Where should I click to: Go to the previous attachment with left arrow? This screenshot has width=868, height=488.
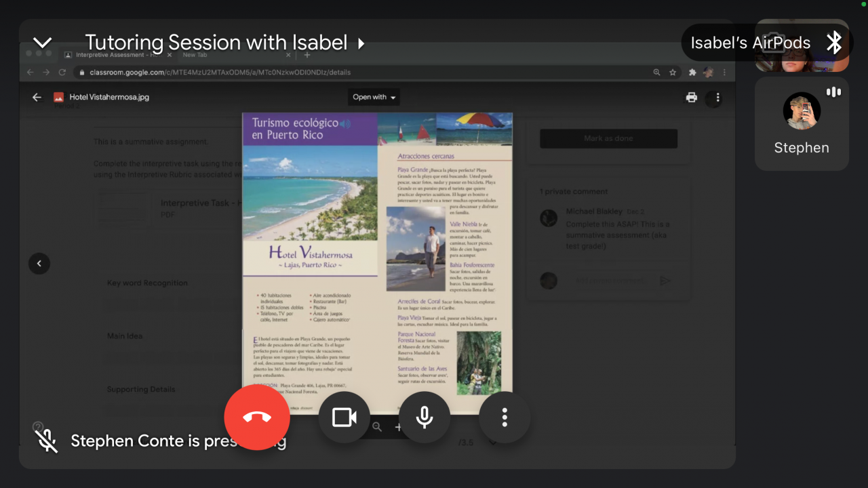[x=39, y=263]
